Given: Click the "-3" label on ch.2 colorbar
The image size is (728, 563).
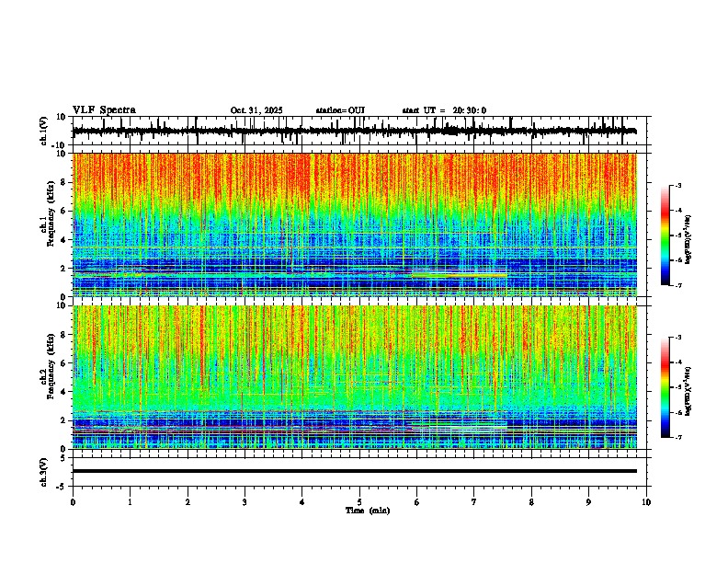Looking at the screenshot, I should click(x=677, y=338).
